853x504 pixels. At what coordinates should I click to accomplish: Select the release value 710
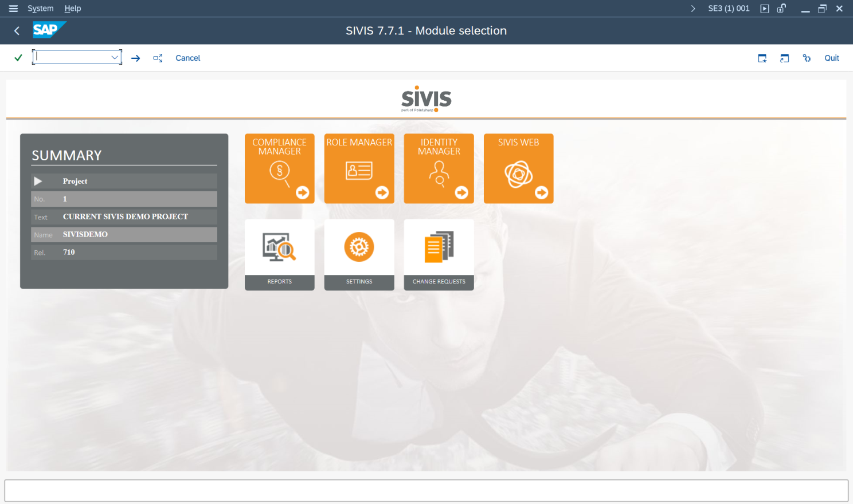69,252
